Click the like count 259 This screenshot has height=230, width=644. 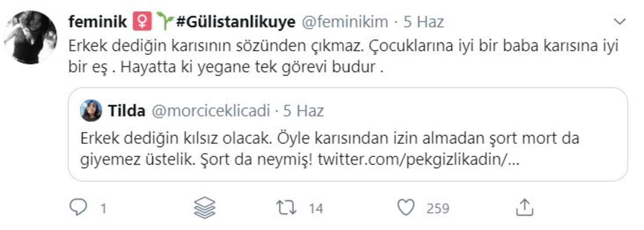coord(437,208)
